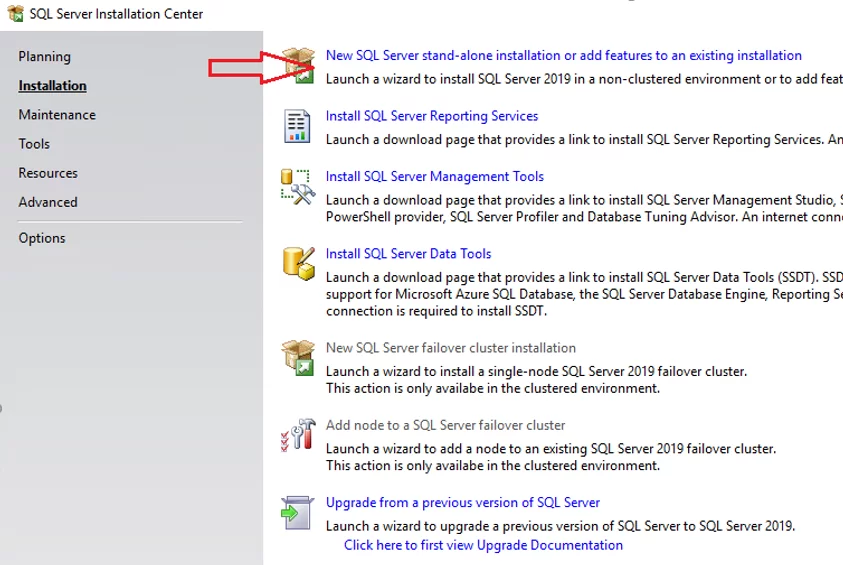Click the stand-alone installation box icon
843x565 pixels.
pyautogui.click(x=298, y=65)
